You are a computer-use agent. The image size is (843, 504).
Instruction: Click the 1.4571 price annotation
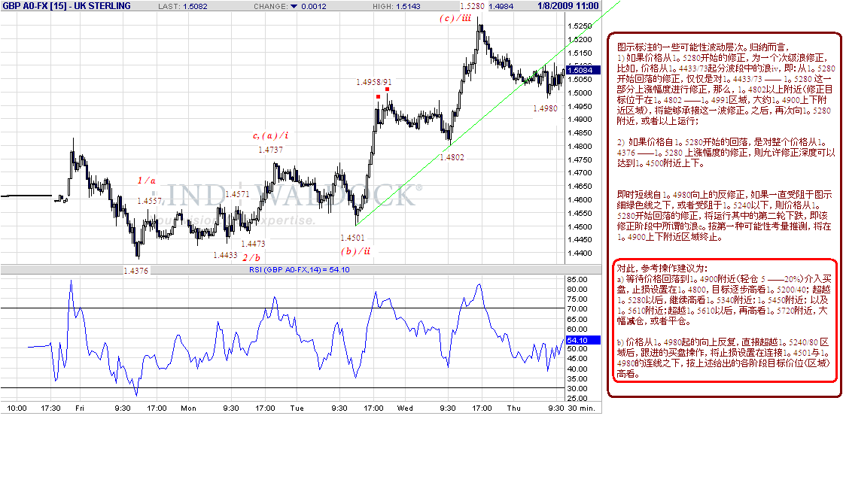(x=237, y=194)
